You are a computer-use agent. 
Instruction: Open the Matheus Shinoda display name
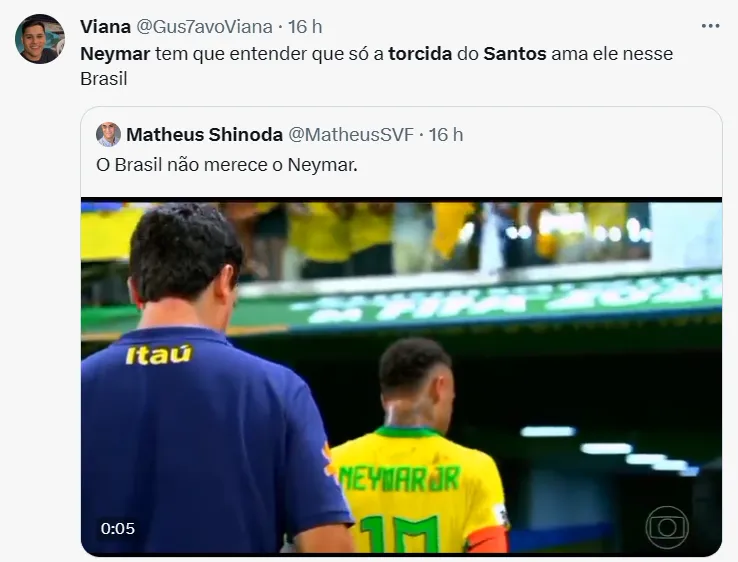click(x=204, y=135)
